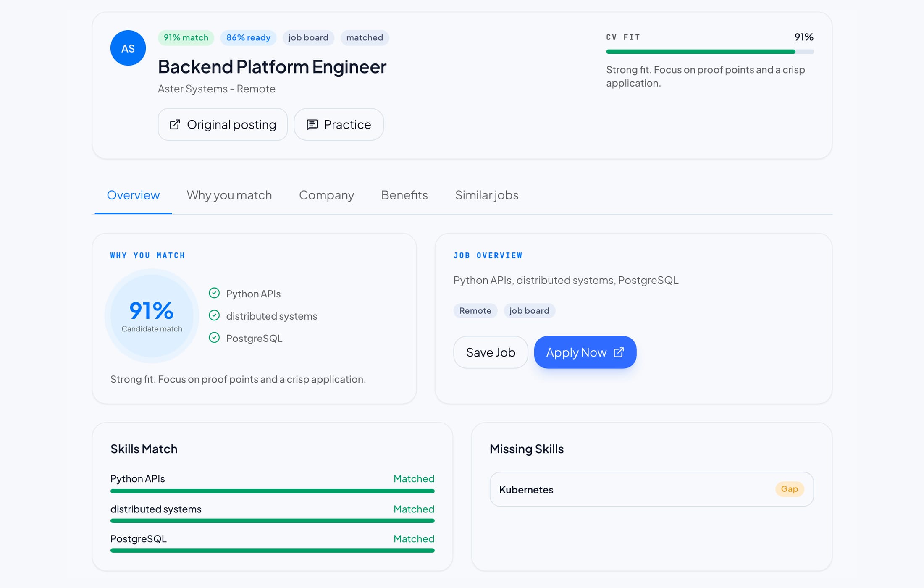Click the job board tag in header
924x588 pixels.
pos(308,38)
